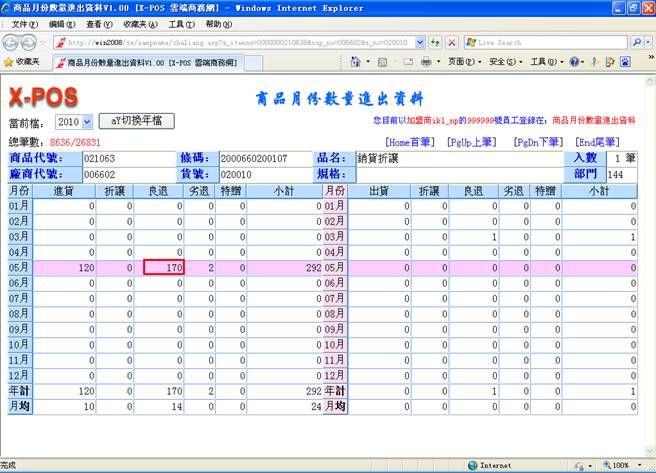This screenshot has height=473, width=656.
Task: Open the 收藏夹 favorites star button
Action: click(21, 62)
